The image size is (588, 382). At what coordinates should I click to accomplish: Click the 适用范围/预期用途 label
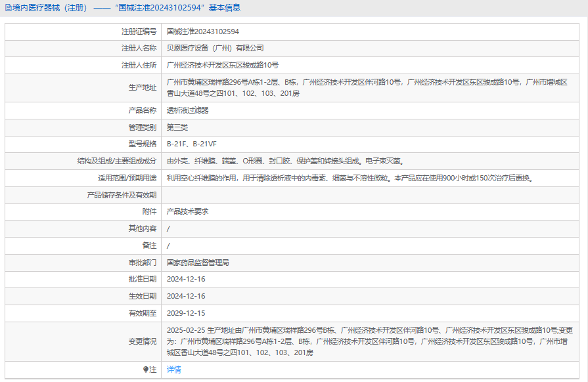pyautogui.click(x=127, y=178)
